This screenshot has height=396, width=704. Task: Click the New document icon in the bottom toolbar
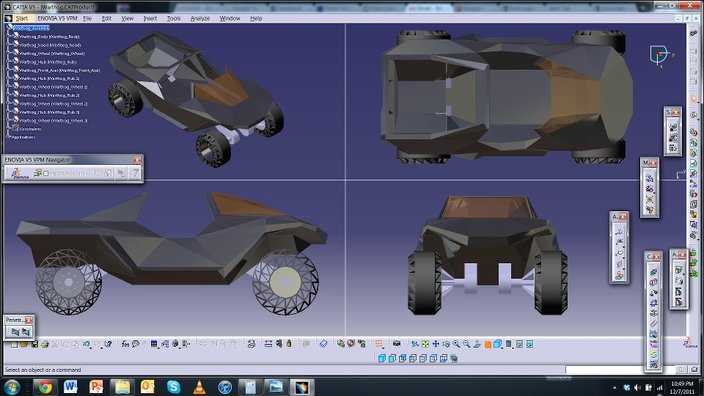[14, 344]
